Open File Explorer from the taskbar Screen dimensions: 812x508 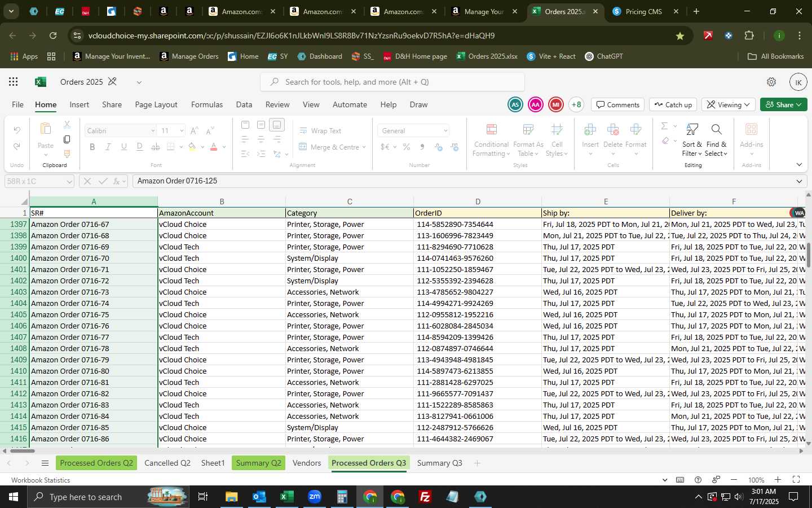[x=232, y=497]
